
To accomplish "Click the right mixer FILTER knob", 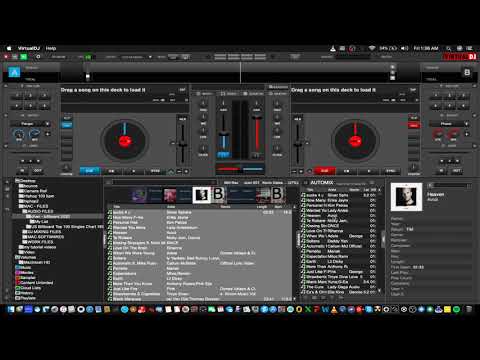I will pos(277,148).
